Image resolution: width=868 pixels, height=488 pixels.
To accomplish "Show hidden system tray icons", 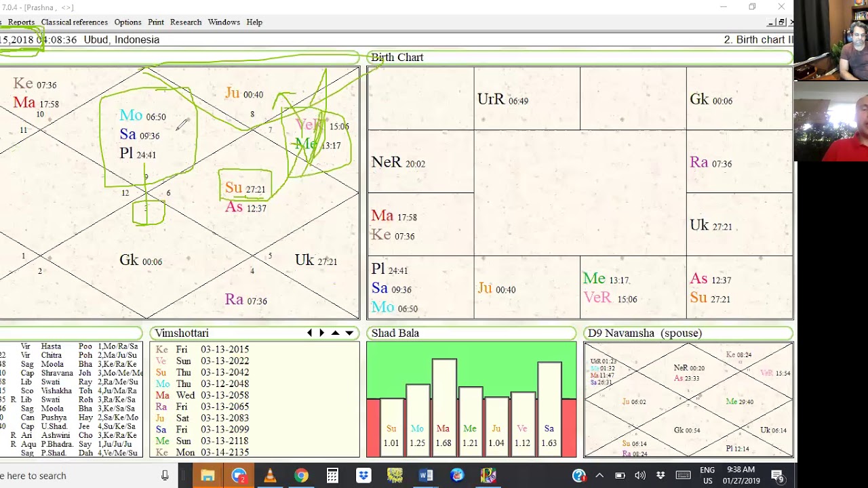I will pos(599,476).
